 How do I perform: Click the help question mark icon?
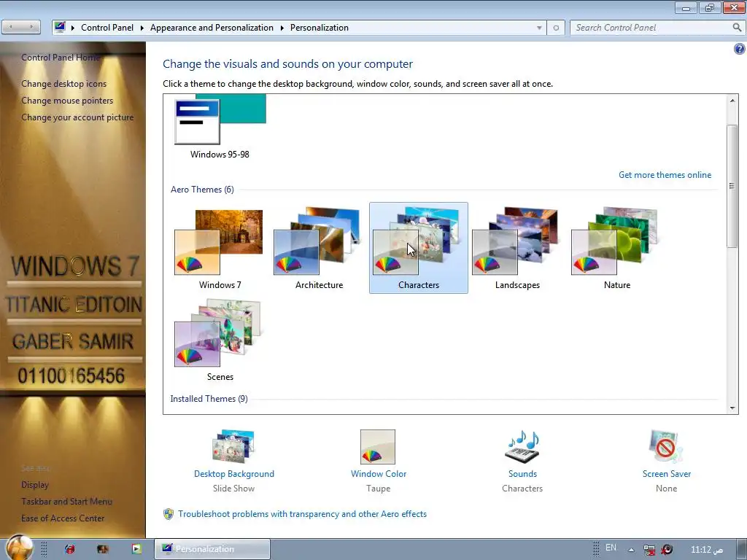tap(740, 49)
